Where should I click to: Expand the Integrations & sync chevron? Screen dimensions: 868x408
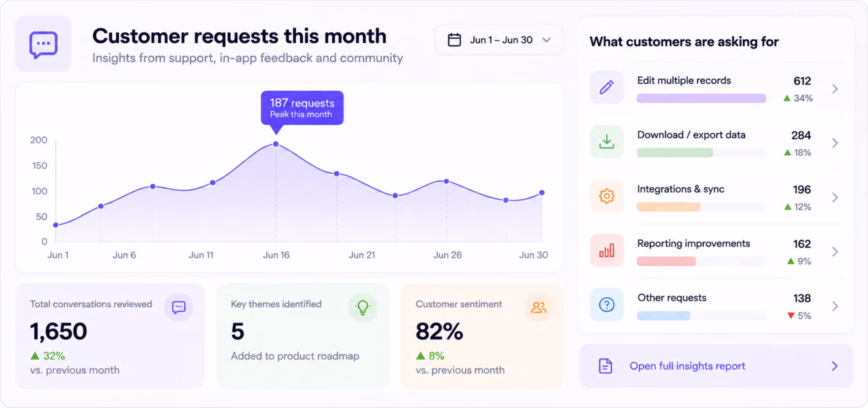point(835,197)
